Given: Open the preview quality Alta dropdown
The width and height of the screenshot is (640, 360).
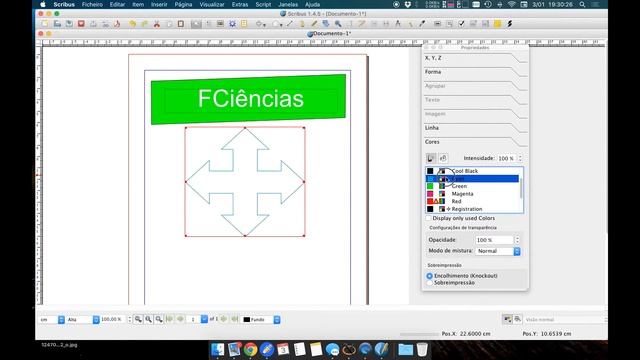Looking at the screenshot, I should (x=83, y=320).
